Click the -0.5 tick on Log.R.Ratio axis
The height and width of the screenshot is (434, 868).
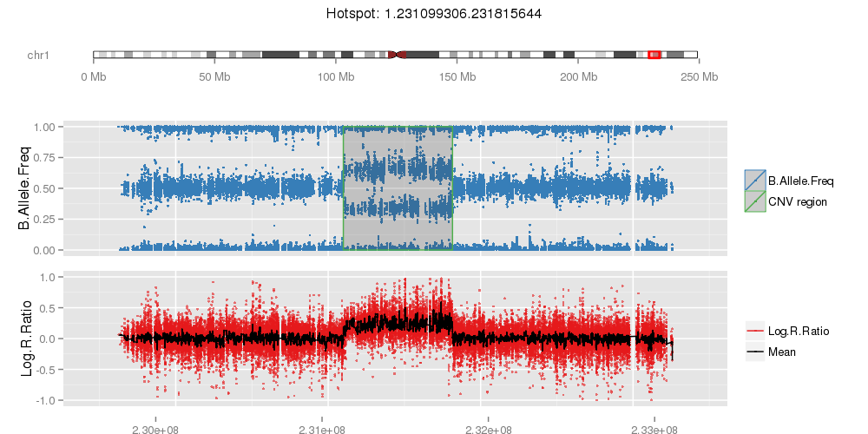pyautogui.click(x=48, y=369)
